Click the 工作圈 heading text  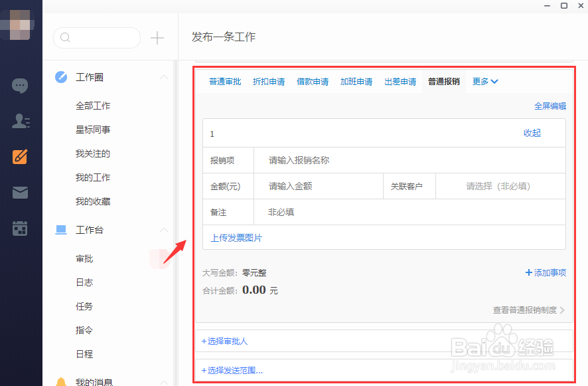tap(90, 77)
